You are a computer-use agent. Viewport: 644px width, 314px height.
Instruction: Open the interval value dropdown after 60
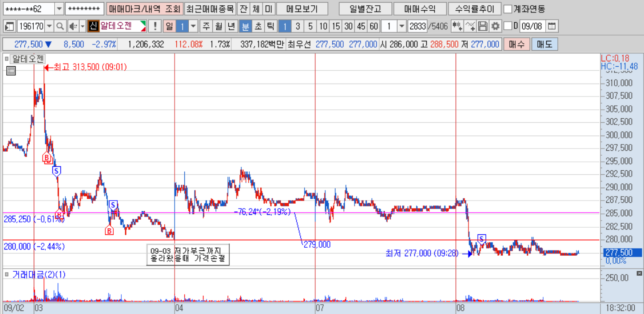pyautogui.click(x=402, y=26)
